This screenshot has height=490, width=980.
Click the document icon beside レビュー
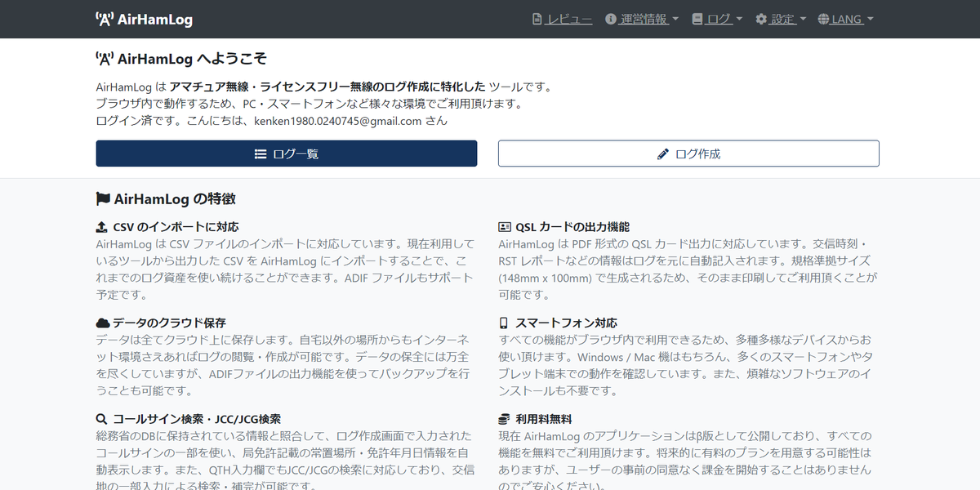pyautogui.click(x=537, y=19)
